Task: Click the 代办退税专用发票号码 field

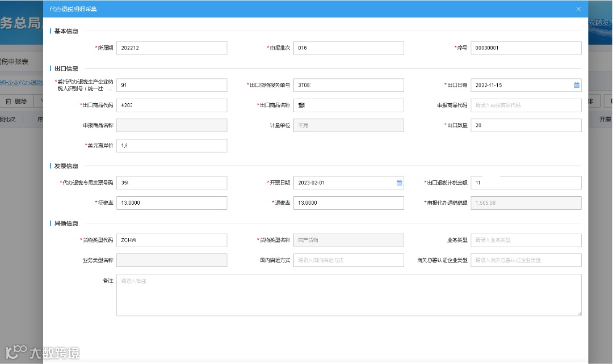Action: 171,183
